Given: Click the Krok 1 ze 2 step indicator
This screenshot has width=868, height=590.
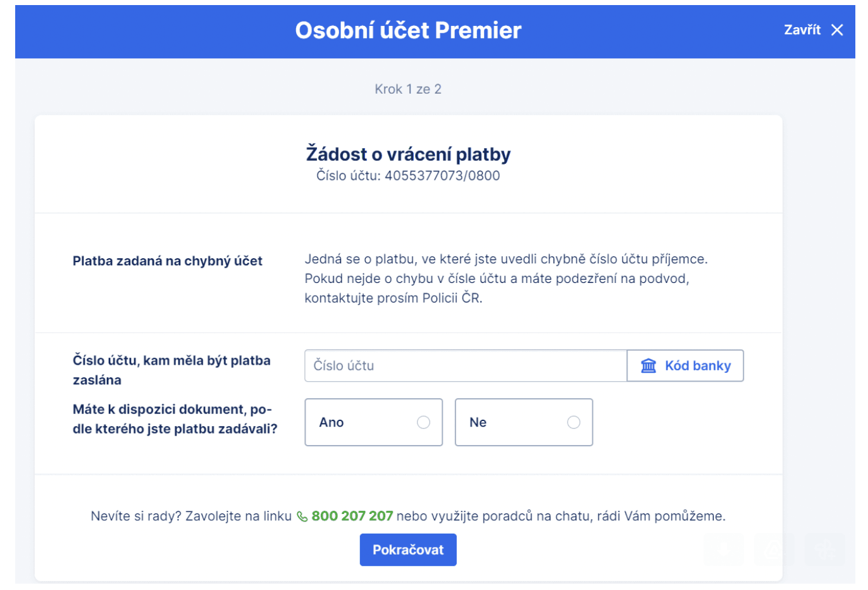Looking at the screenshot, I should tap(408, 89).
